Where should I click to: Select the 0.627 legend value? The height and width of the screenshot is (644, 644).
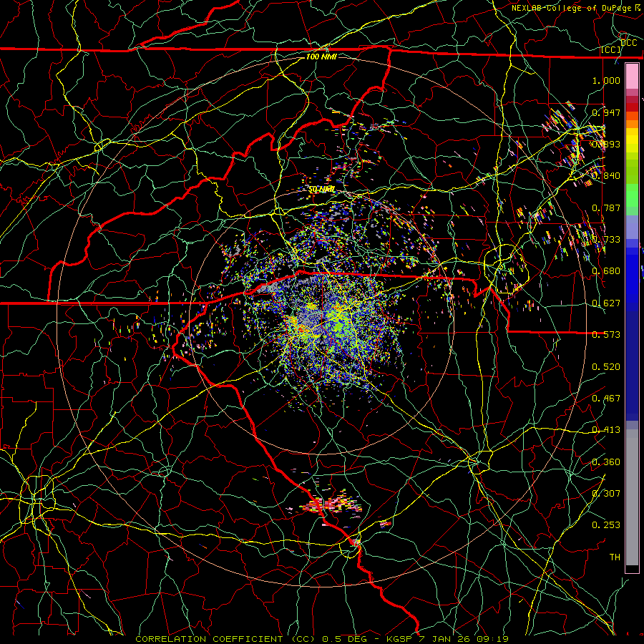point(606,303)
